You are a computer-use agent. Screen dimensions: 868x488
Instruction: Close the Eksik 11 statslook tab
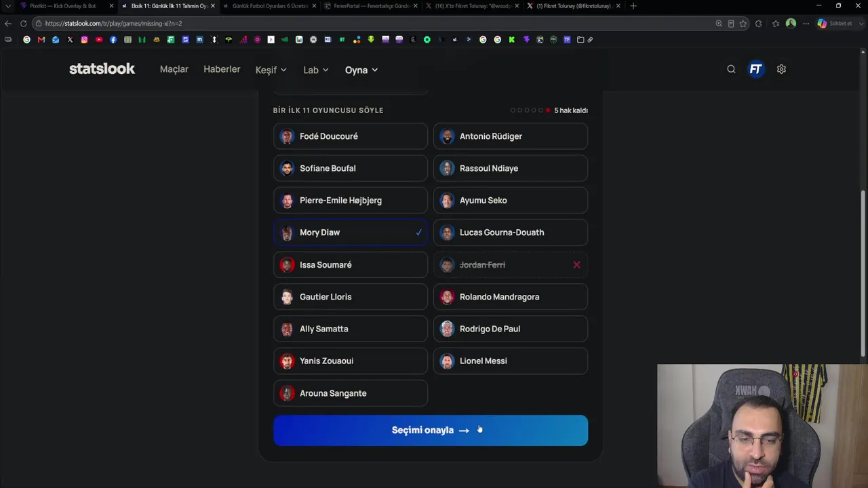pos(213,5)
